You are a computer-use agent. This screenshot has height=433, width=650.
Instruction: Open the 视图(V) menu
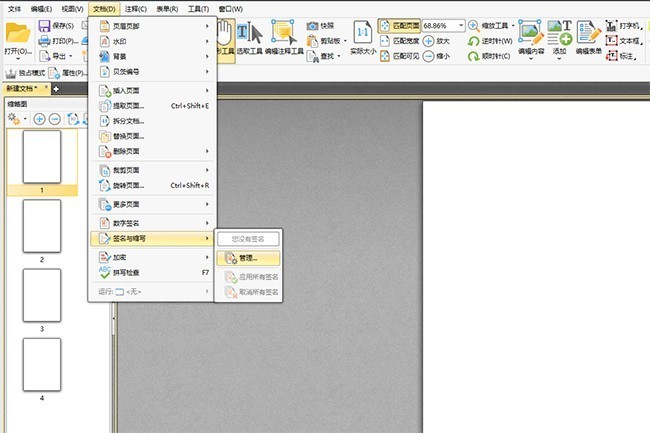coord(73,9)
